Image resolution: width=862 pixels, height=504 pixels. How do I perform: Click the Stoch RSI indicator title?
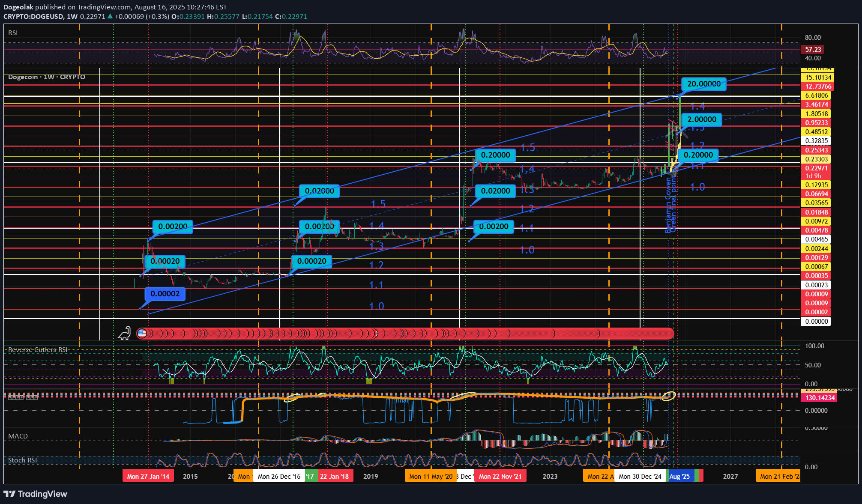[23, 460]
